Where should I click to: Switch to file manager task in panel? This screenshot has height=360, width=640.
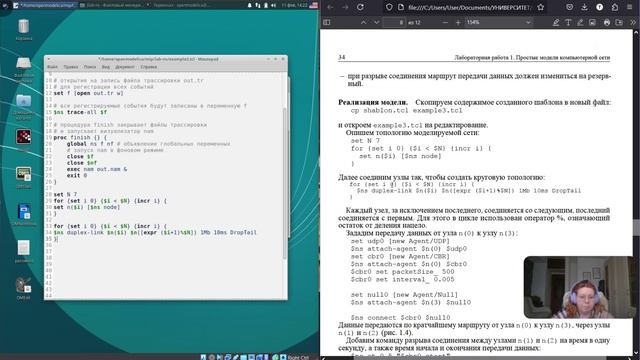tap(110, 5)
